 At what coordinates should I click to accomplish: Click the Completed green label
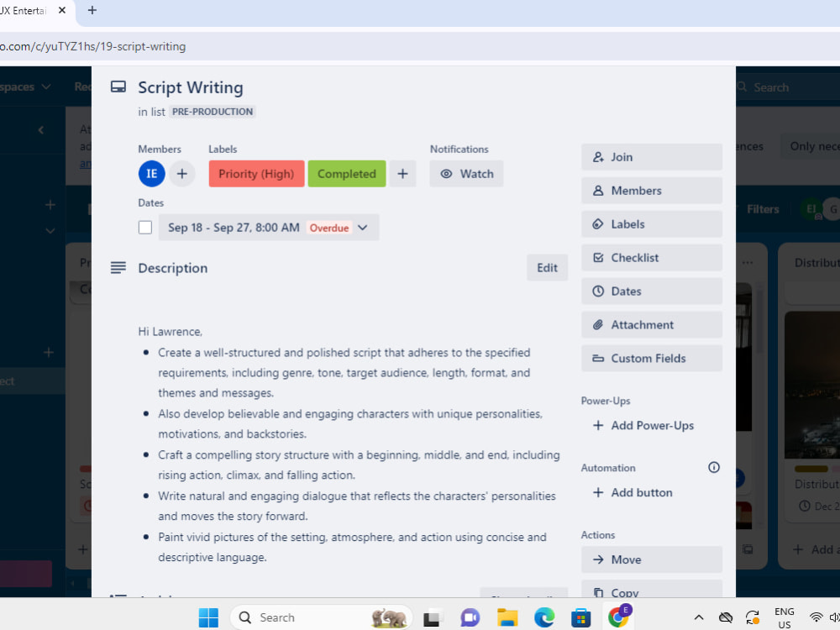point(347,174)
